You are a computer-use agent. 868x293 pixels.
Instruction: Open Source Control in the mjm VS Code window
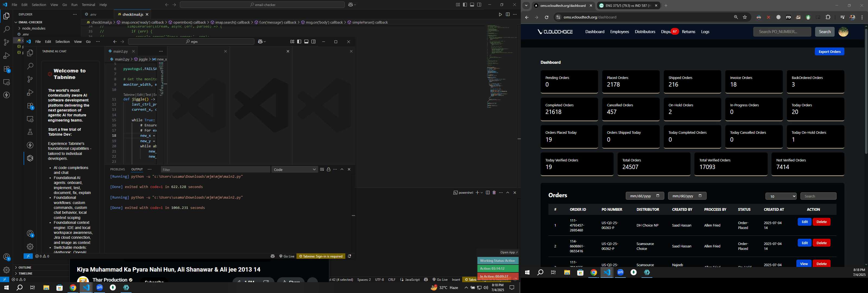click(30, 79)
